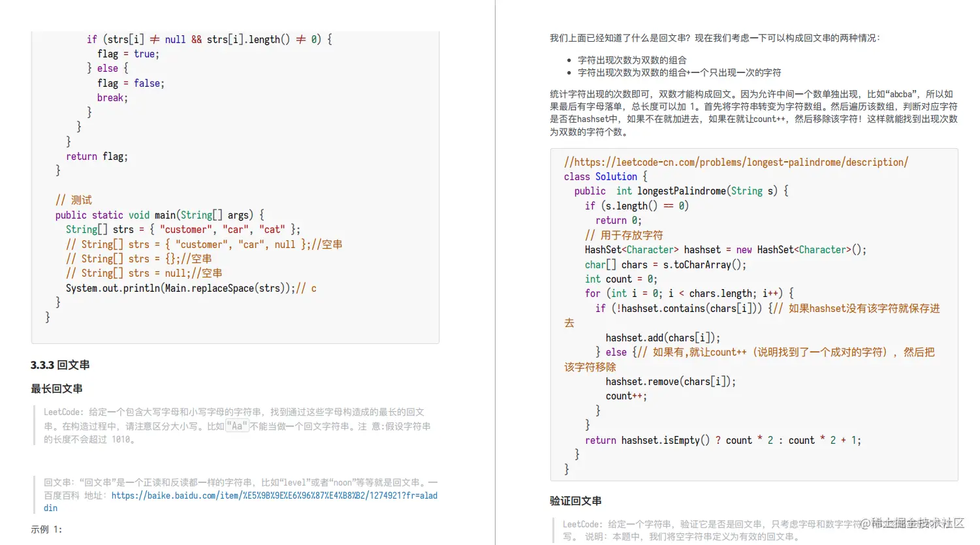The image size is (980, 545).
Task: Click the 验证回文串 subheading
Action: [x=575, y=501]
